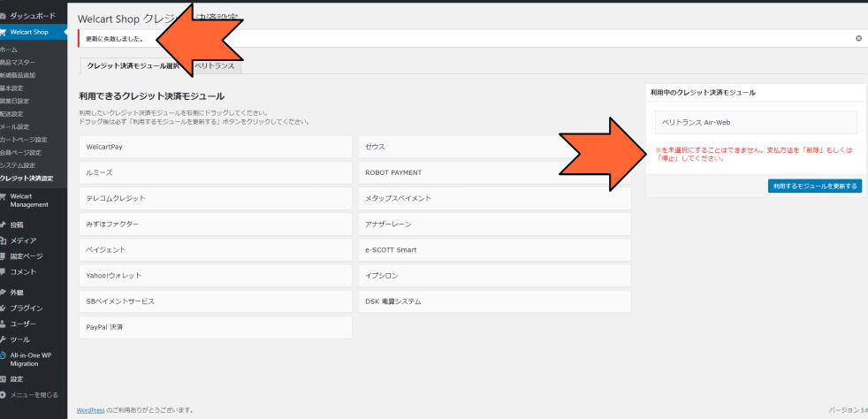
Task: Open ダッシュボード in the sidebar
Action: pos(33,17)
